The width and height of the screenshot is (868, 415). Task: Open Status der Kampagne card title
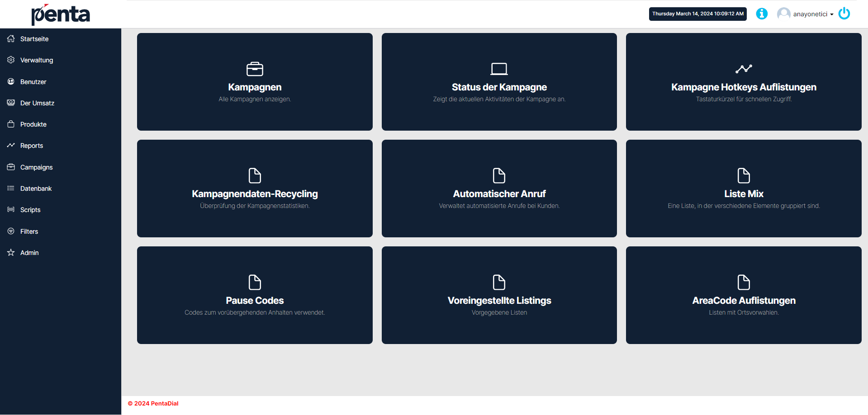(499, 87)
